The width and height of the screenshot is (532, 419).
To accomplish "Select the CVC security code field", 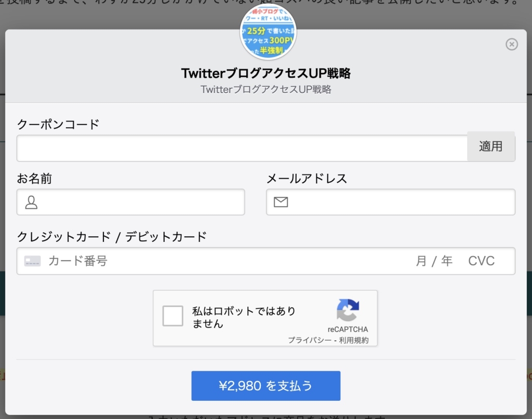I will click(x=481, y=261).
